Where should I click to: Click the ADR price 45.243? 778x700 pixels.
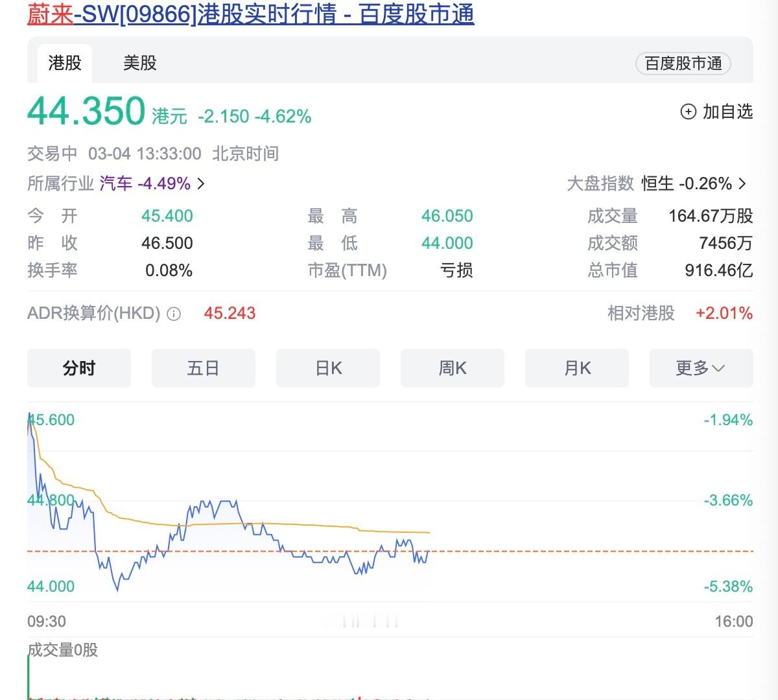(230, 314)
